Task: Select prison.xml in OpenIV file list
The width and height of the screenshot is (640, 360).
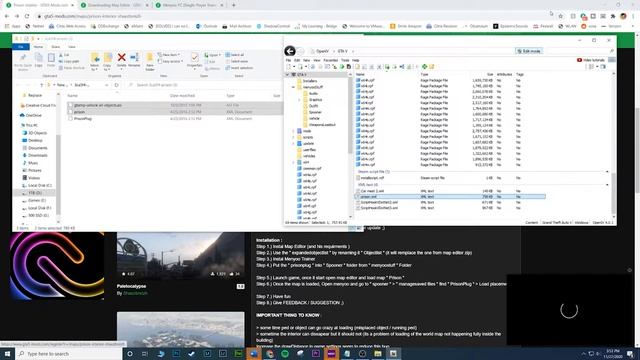Action: (450, 197)
